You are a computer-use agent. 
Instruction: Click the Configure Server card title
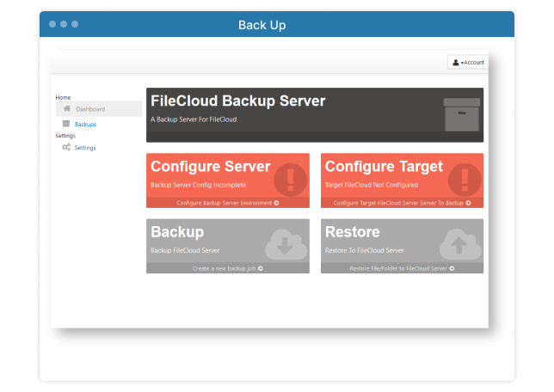pyautogui.click(x=211, y=167)
